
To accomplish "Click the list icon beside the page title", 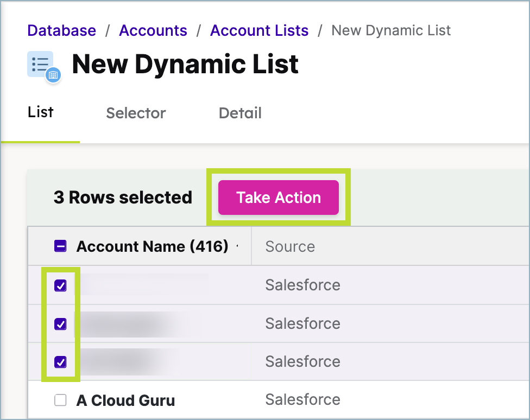I will 41,64.
